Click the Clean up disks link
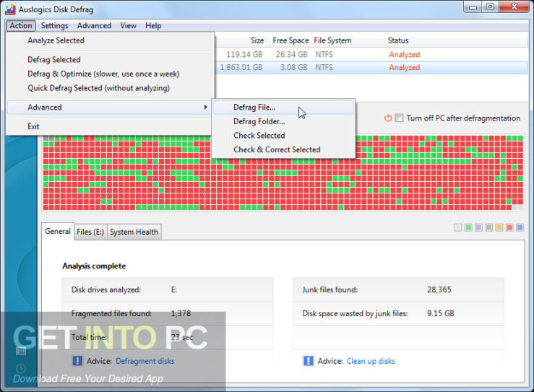Viewport: 534px width, 392px height. [x=371, y=361]
